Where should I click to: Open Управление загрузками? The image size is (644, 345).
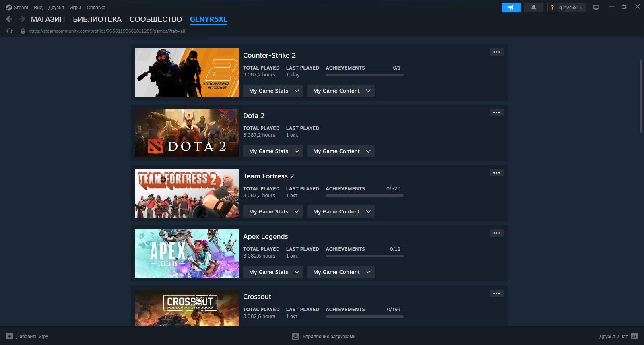(x=329, y=337)
